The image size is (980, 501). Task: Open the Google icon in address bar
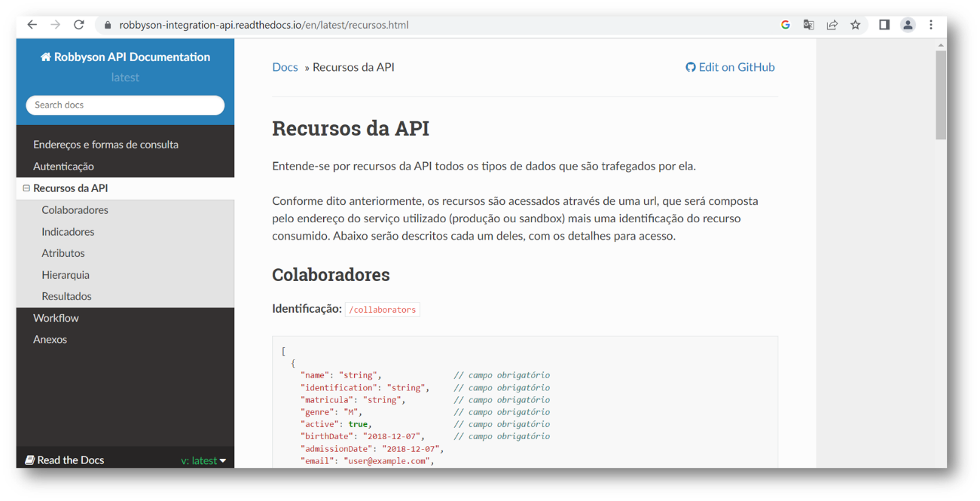(x=785, y=25)
